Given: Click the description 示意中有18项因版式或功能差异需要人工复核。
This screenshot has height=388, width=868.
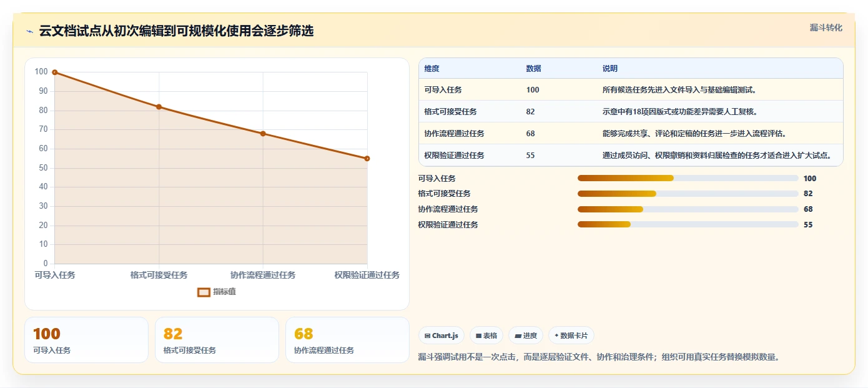Looking at the screenshot, I should 679,112.
